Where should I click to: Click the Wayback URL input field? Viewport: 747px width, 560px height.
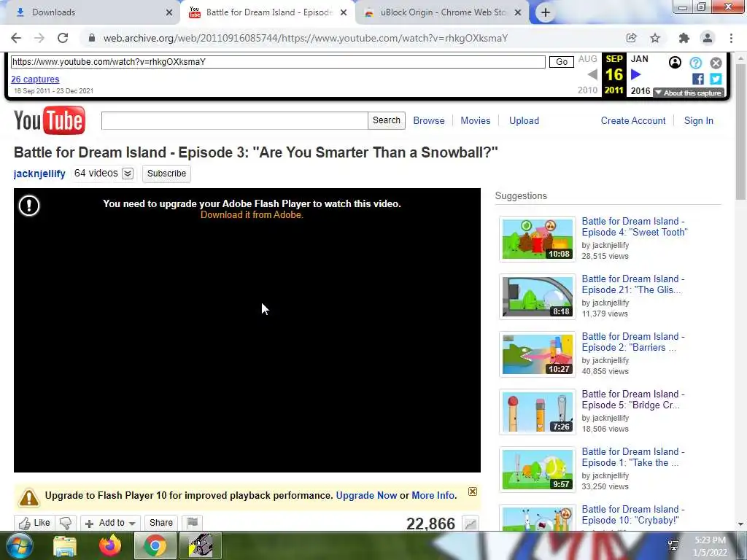coord(278,62)
